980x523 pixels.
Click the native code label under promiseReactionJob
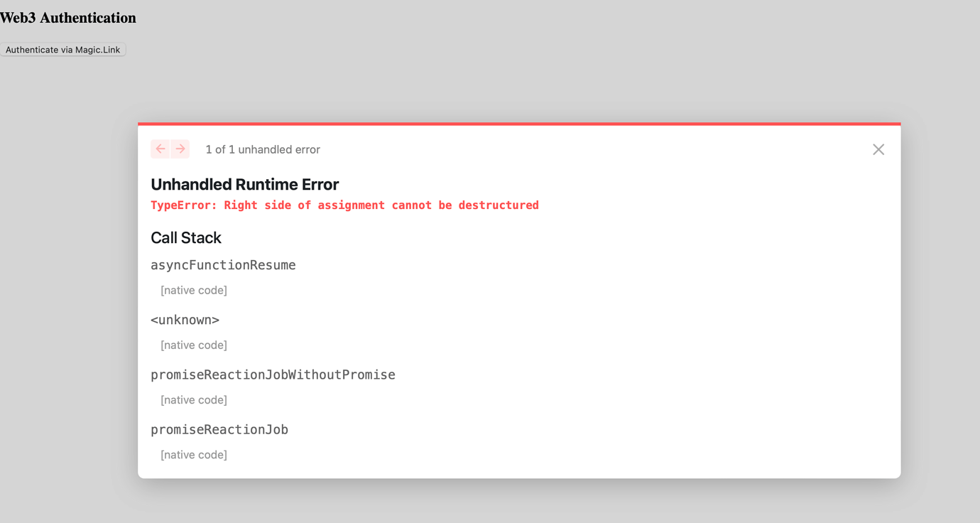[193, 454]
